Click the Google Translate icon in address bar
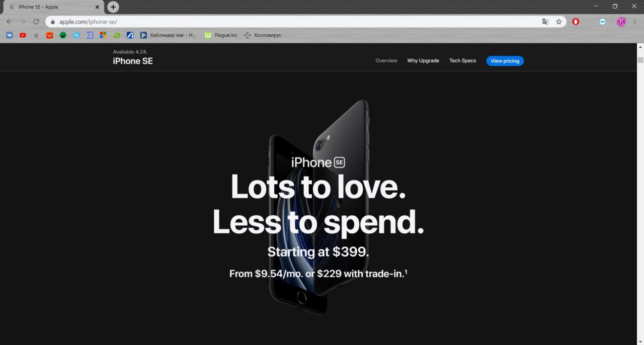The image size is (644, 345). 545,22
